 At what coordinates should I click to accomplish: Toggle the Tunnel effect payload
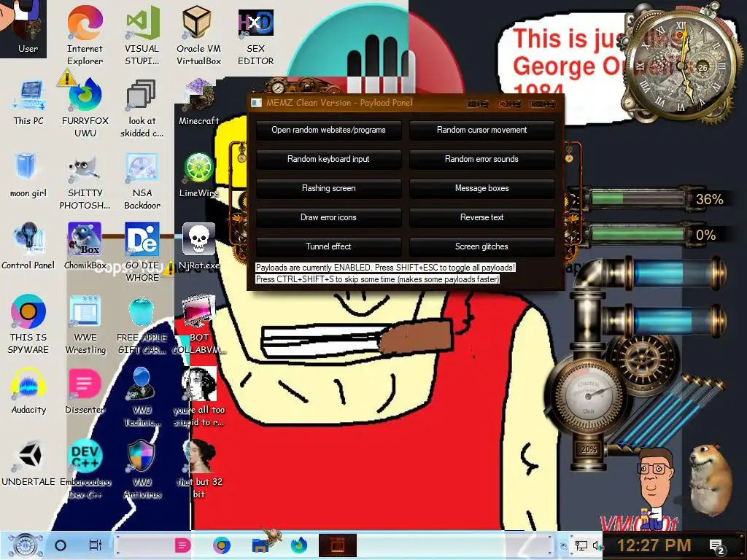click(x=328, y=246)
